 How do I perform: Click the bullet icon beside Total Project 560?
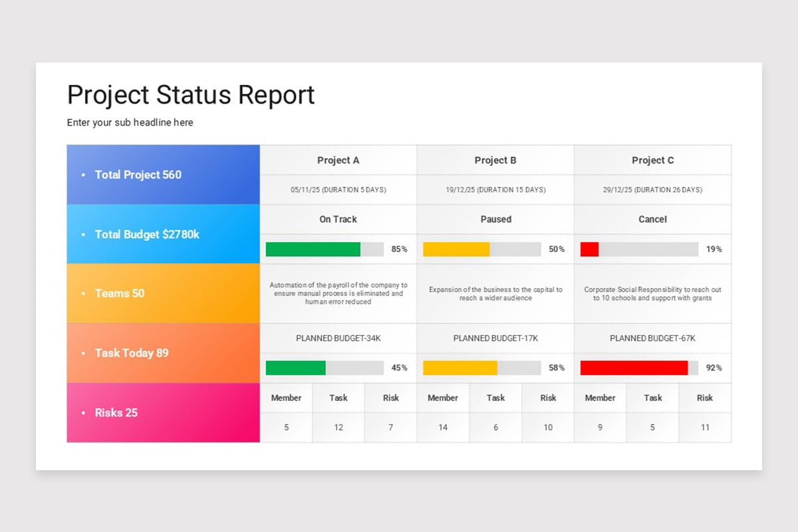click(82, 175)
